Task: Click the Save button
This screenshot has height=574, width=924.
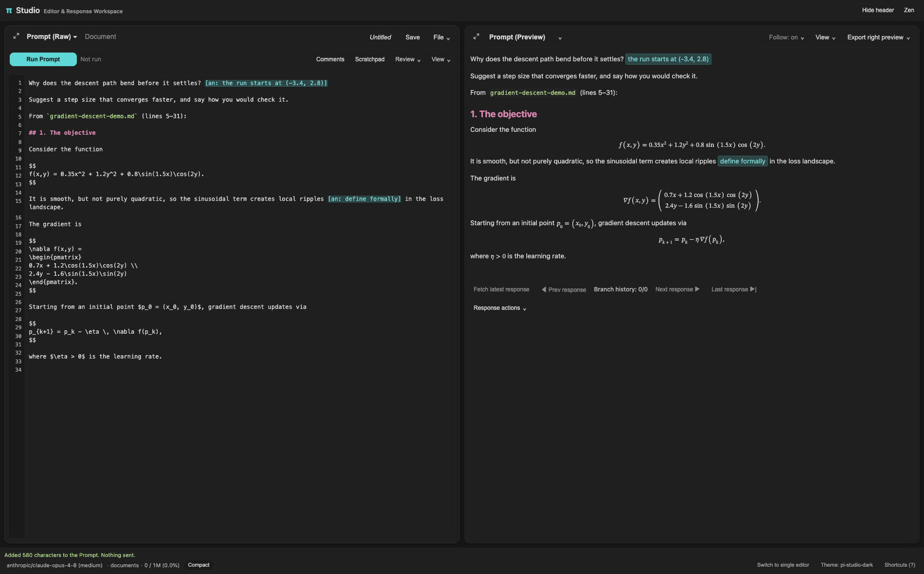Action: (x=412, y=37)
